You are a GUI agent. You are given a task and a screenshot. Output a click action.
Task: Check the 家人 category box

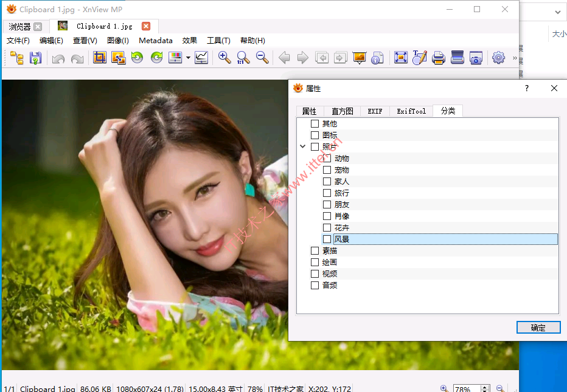[327, 182]
